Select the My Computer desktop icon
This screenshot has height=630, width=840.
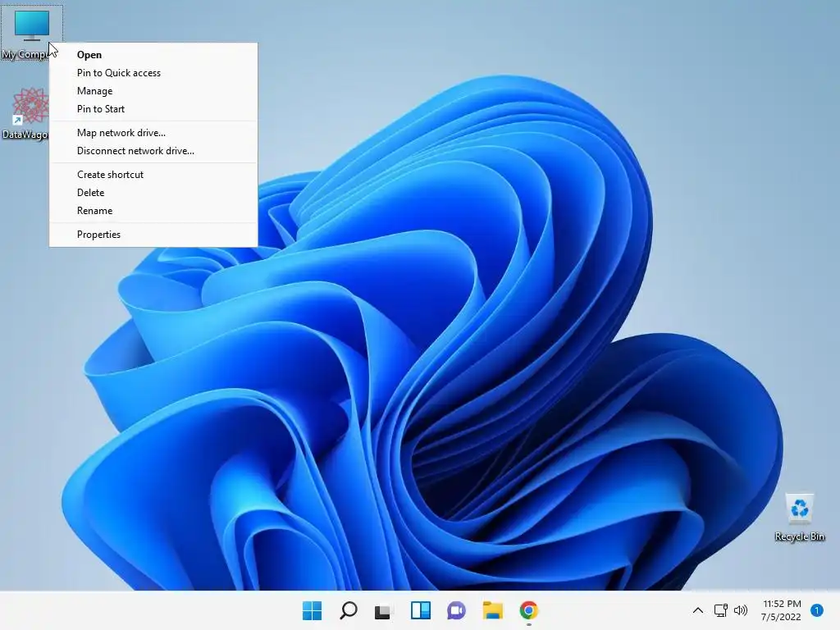point(31,32)
